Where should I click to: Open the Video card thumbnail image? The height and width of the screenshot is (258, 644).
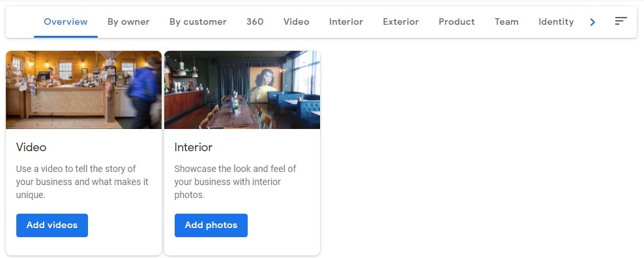(84, 89)
